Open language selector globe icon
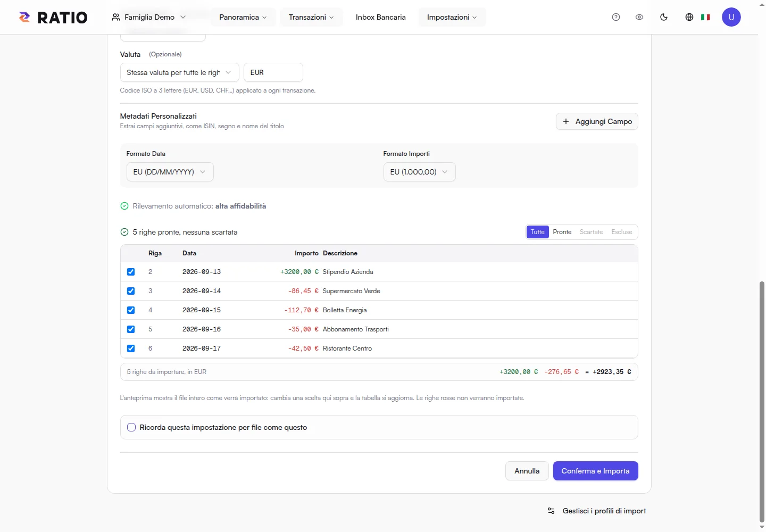The width and height of the screenshot is (766, 532). pyautogui.click(x=689, y=17)
